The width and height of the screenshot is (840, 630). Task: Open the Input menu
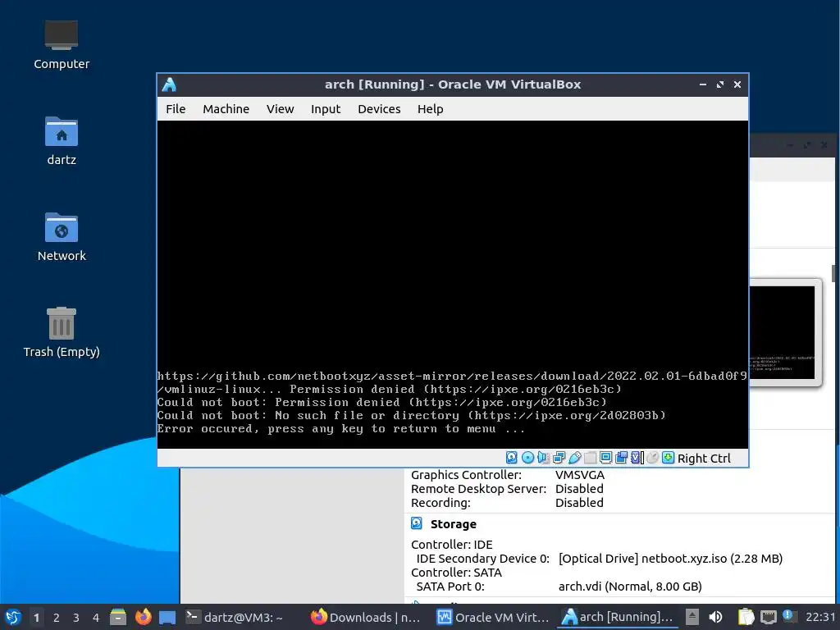tap(326, 109)
